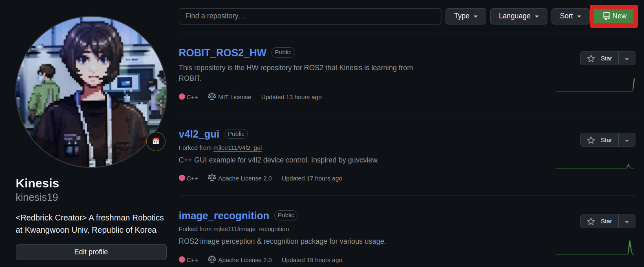
Task: Star the v4l2_gui repository
Action: (x=600, y=140)
